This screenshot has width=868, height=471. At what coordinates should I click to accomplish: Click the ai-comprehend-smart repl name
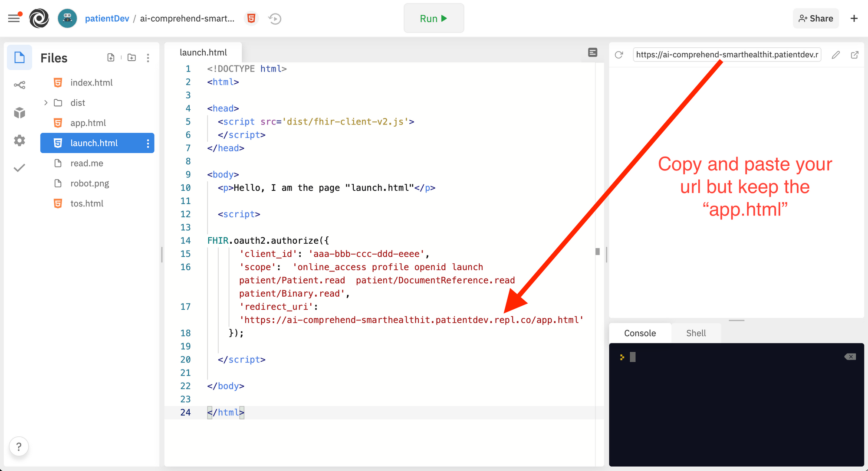[x=187, y=19]
